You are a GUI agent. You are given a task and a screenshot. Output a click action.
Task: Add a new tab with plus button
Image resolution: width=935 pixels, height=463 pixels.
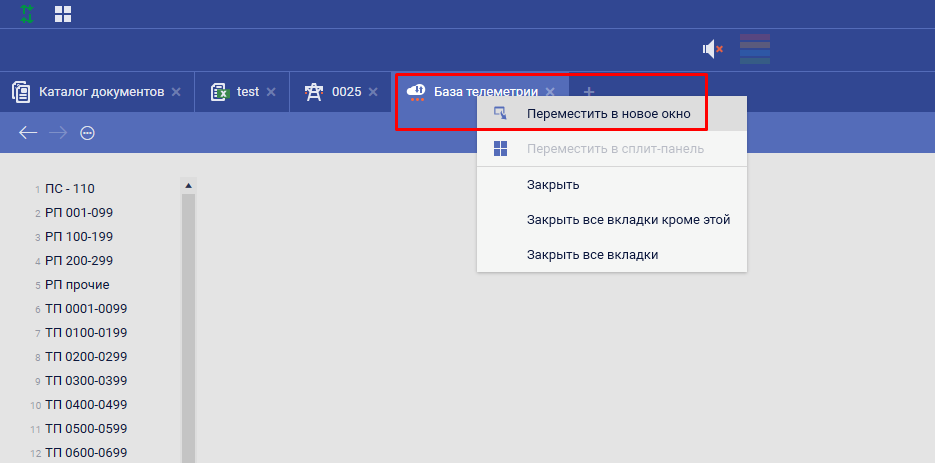coord(589,92)
